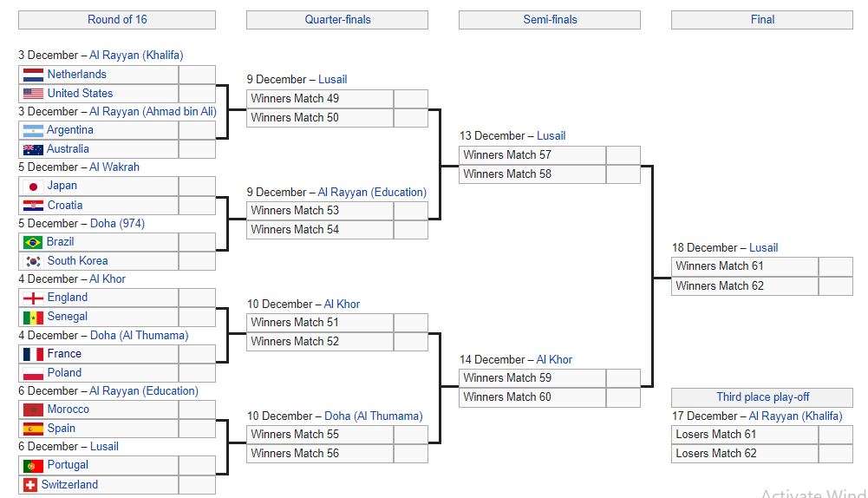868x498 pixels.
Task: Click the Switzerland flag icon
Action: (30, 485)
